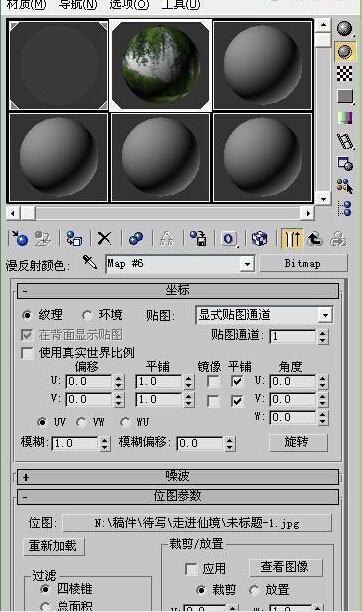Click the Go to Parent icon
Image resolution: width=362 pixels, height=612 pixels.
[x=315, y=238]
